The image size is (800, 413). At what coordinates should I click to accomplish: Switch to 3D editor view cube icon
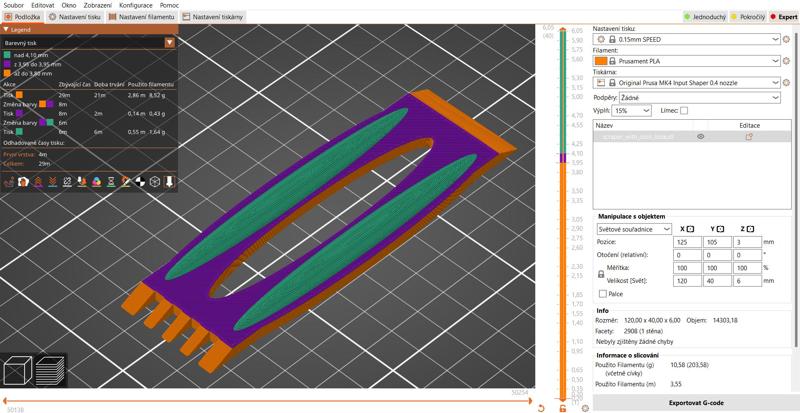tap(17, 370)
